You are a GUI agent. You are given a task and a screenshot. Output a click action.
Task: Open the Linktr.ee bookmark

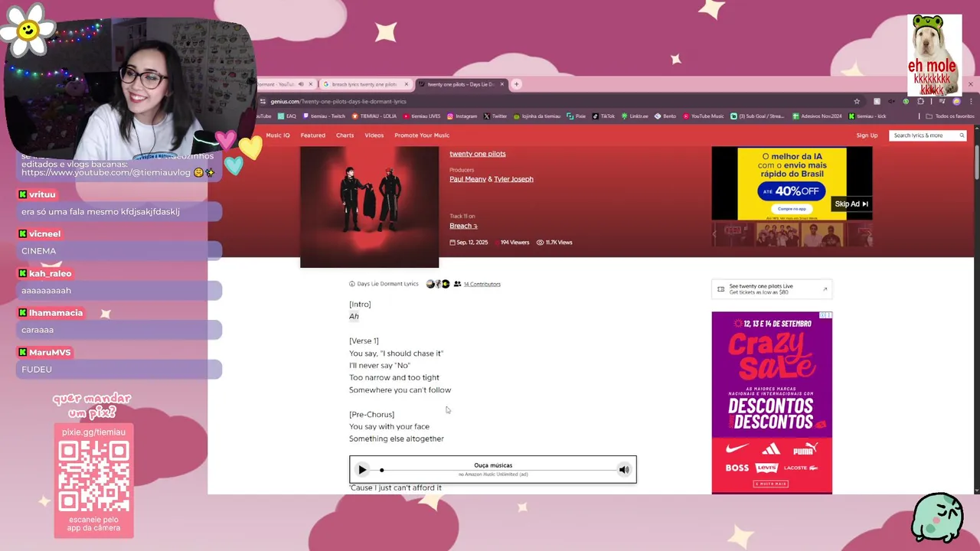(x=635, y=116)
